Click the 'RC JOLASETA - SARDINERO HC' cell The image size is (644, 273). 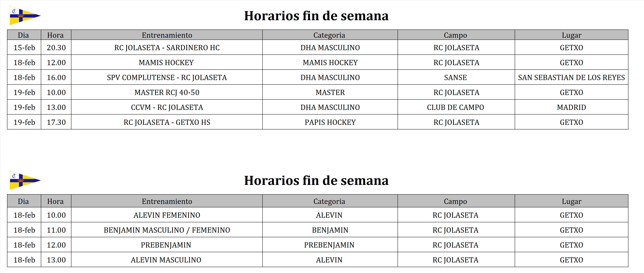click(167, 48)
